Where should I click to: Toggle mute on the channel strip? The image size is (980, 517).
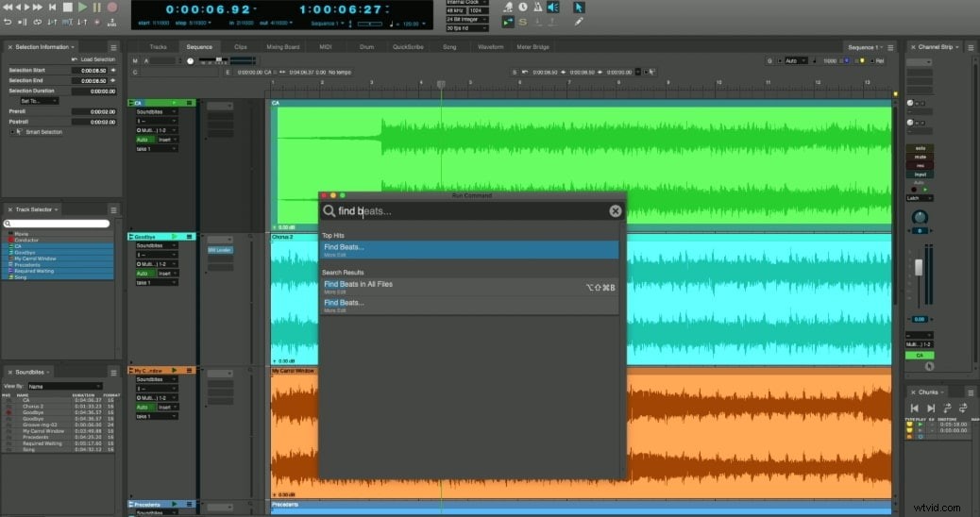(920, 158)
